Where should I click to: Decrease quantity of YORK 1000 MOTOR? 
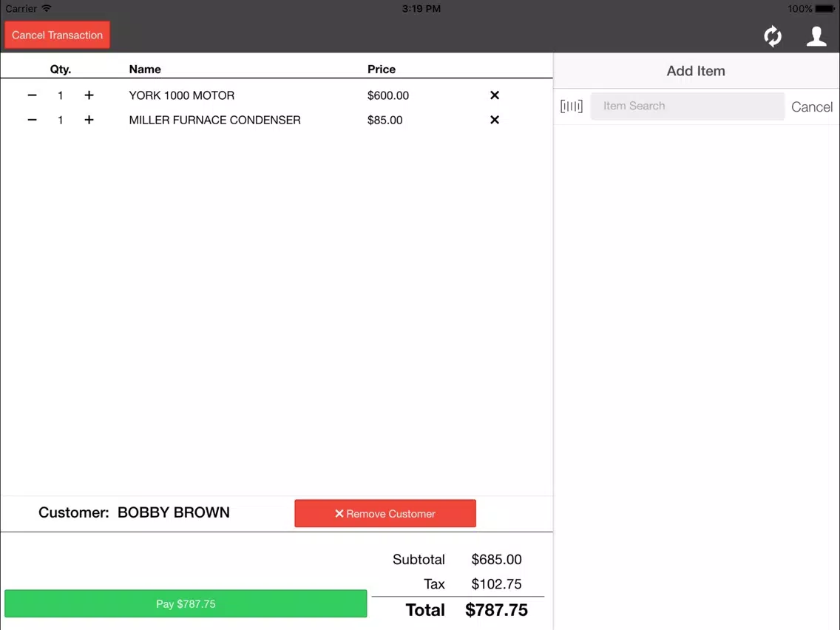coord(32,95)
